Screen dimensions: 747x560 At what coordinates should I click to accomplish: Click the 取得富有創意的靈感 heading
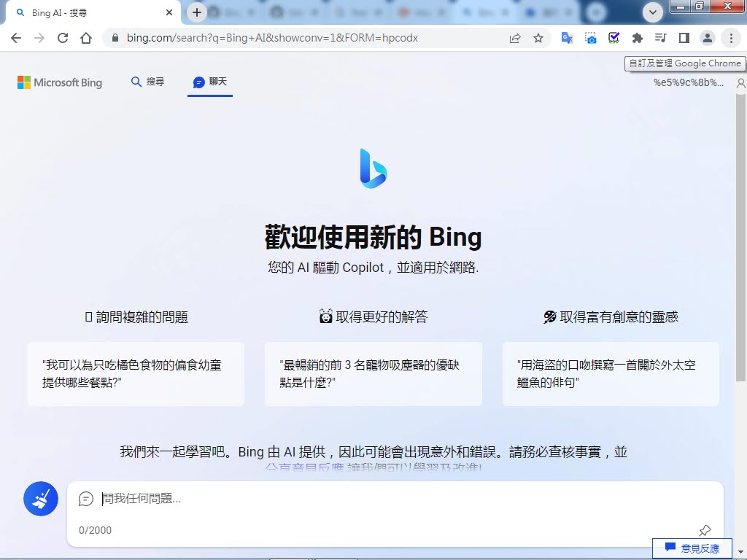[x=611, y=316]
